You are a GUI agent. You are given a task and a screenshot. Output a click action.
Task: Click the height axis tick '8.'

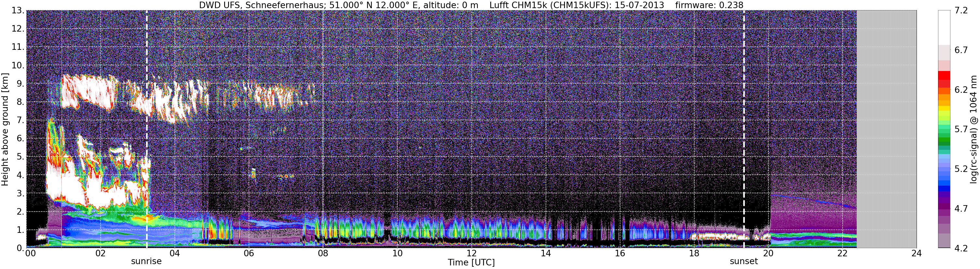click(x=20, y=102)
